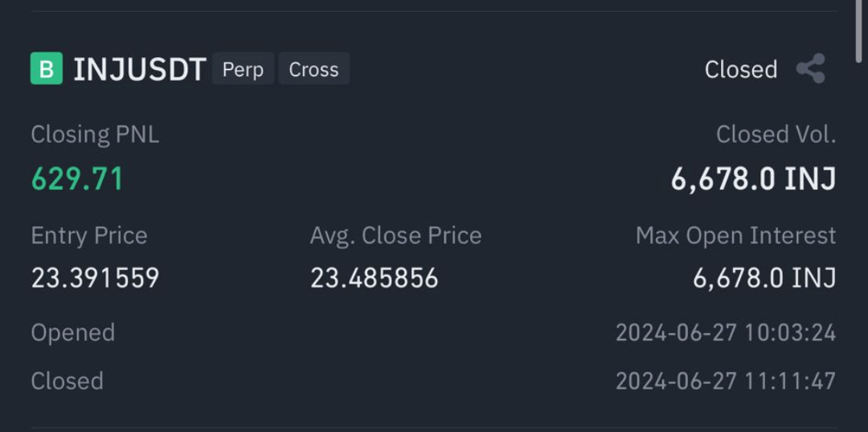Select the 6,678.0 INJ closed volume value

753,179
